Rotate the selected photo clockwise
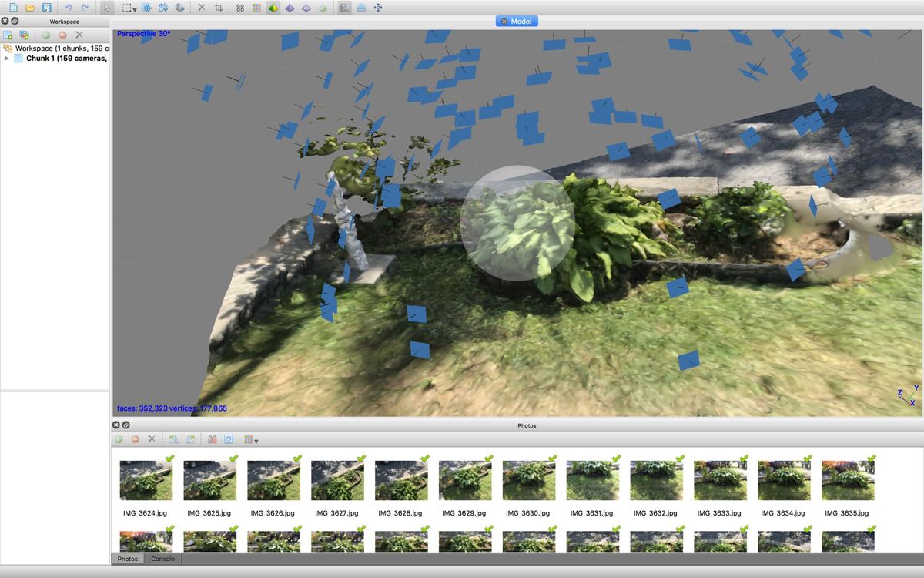 point(190,439)
